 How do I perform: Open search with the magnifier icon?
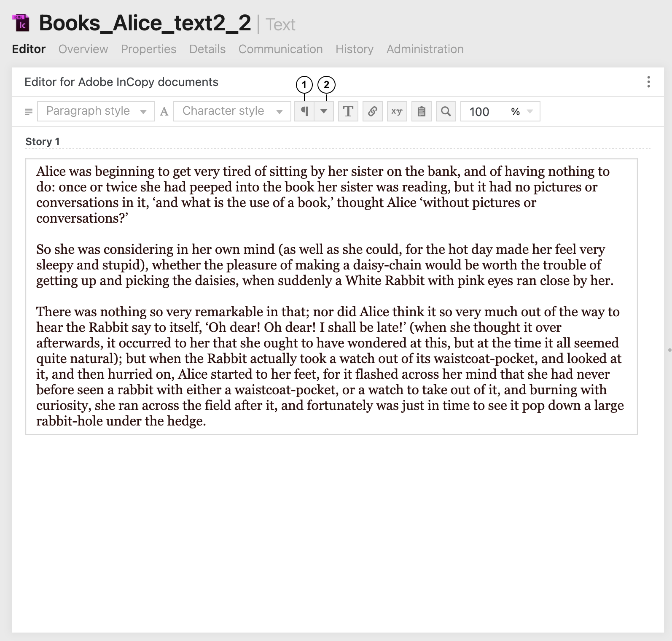click(446, 111)
